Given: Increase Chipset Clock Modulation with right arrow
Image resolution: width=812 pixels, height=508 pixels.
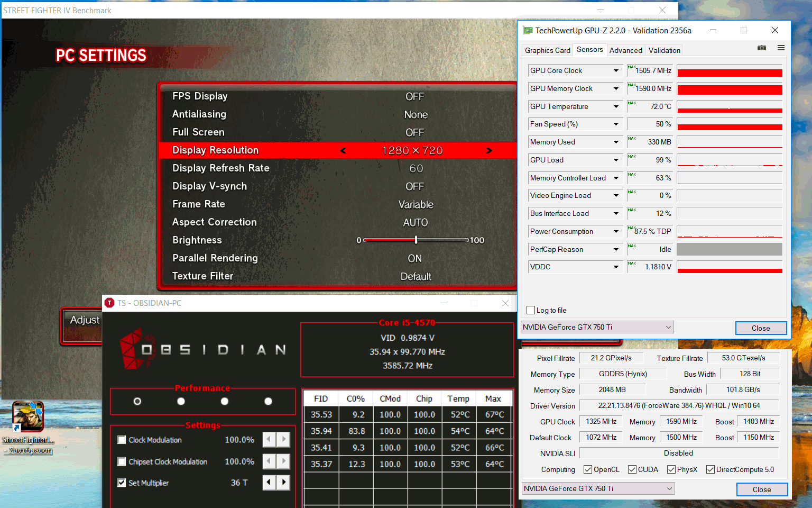Looking at the screenshot, I should pos(284,461).
